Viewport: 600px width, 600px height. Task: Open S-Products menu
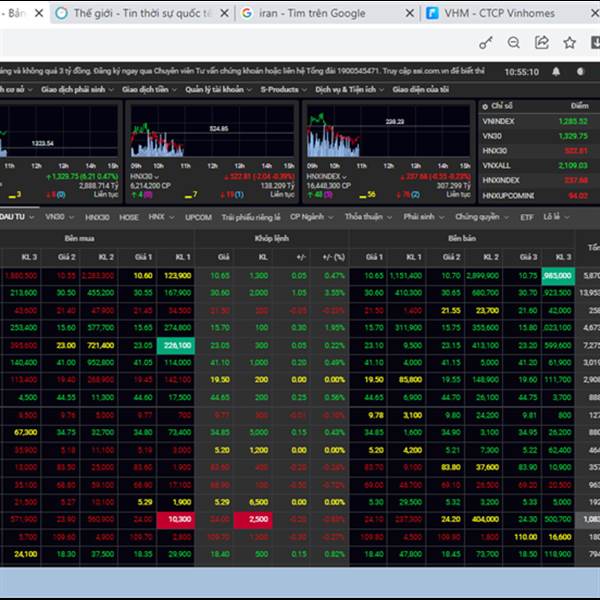(284, 90)
